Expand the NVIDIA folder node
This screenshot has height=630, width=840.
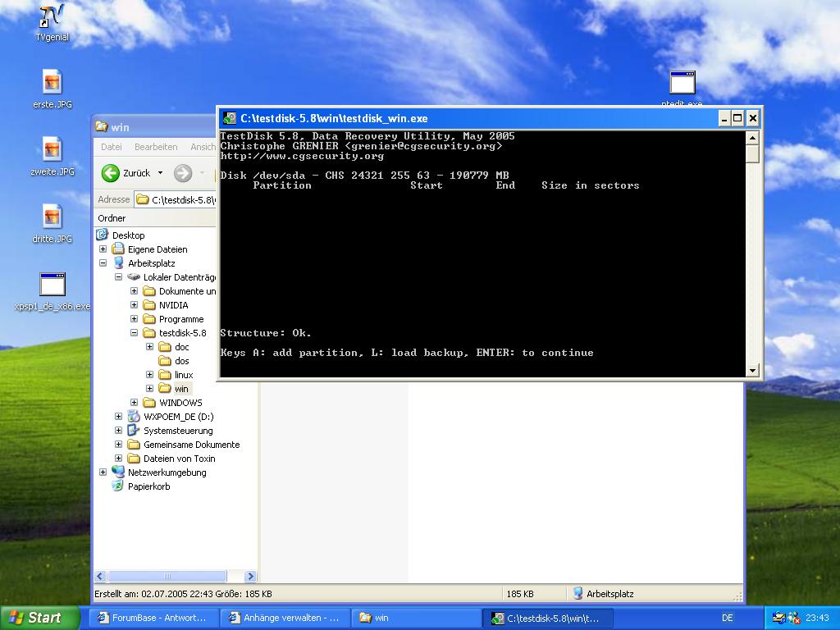(134, 305)
